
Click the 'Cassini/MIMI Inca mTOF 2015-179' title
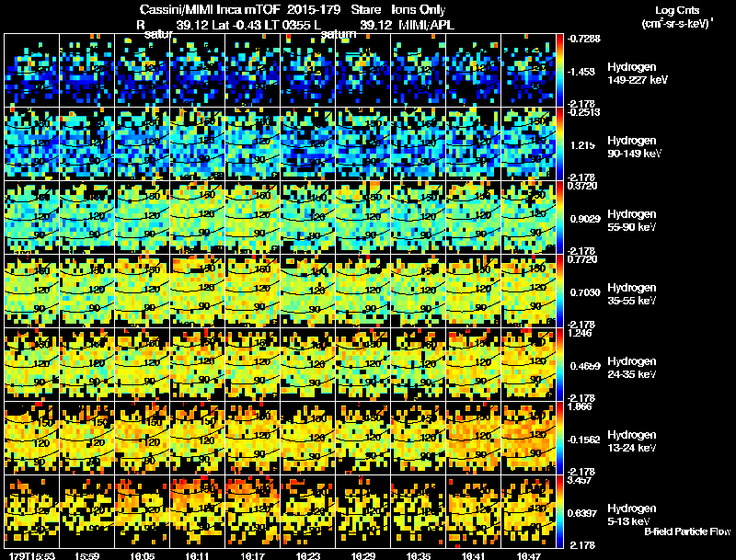click(240, 9)
